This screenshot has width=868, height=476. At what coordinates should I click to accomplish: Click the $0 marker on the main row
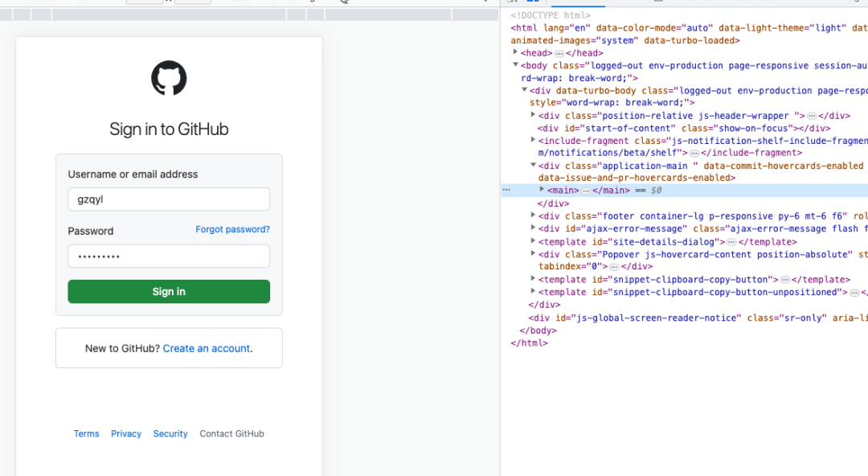tap(656, 190)
